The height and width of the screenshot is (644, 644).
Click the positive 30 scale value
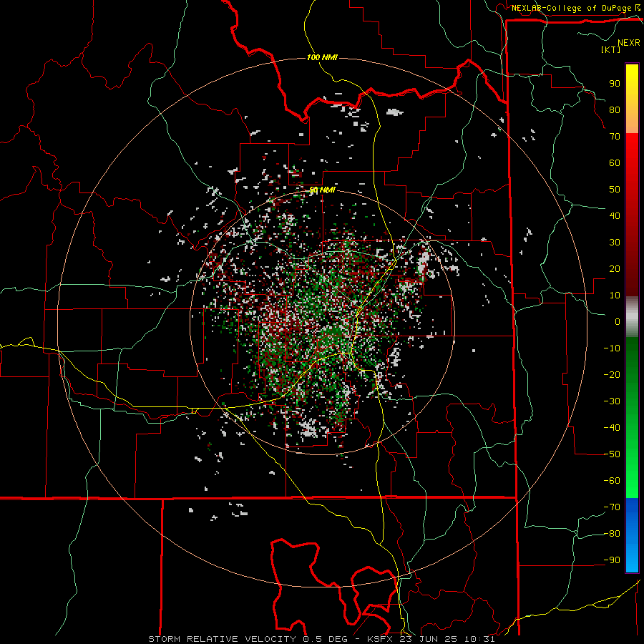(x=615, y=243)
